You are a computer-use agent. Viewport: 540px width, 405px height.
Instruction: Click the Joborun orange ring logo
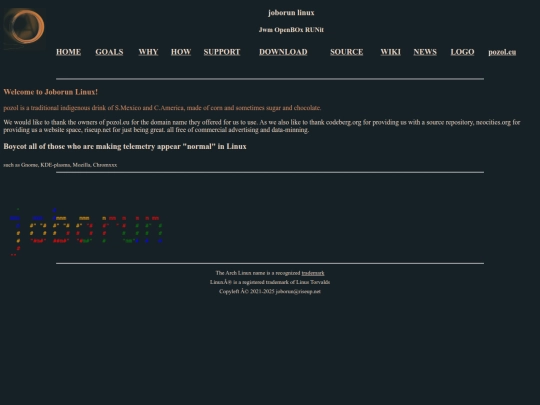pyautogui.click(x=24, y=29)
